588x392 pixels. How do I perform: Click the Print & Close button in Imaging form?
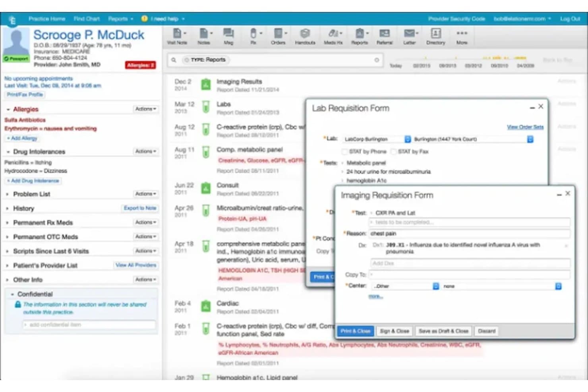(355, 331)
